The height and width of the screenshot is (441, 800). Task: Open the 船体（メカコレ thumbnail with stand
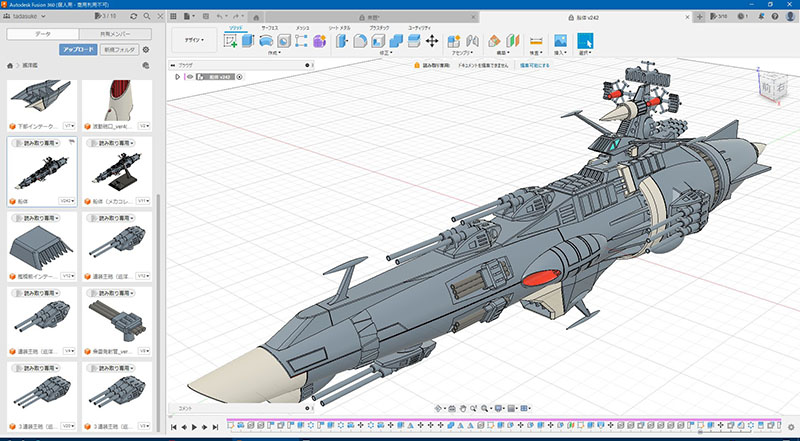(117, 171)
